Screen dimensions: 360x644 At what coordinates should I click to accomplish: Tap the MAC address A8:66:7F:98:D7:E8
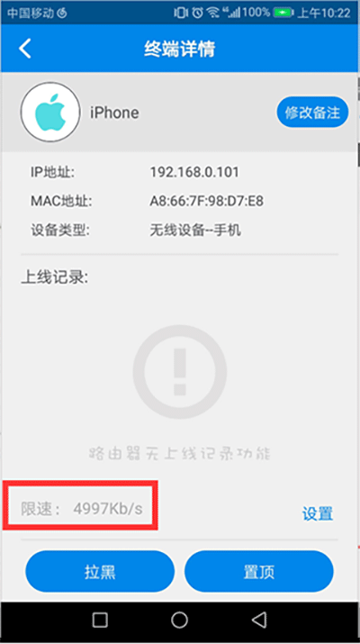tap(206, 201)
